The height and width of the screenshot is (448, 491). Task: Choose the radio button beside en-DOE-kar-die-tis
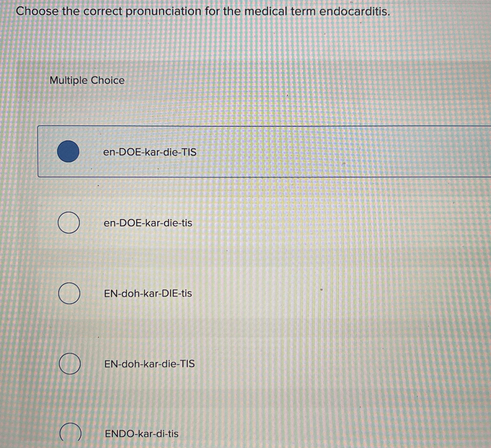69,222
